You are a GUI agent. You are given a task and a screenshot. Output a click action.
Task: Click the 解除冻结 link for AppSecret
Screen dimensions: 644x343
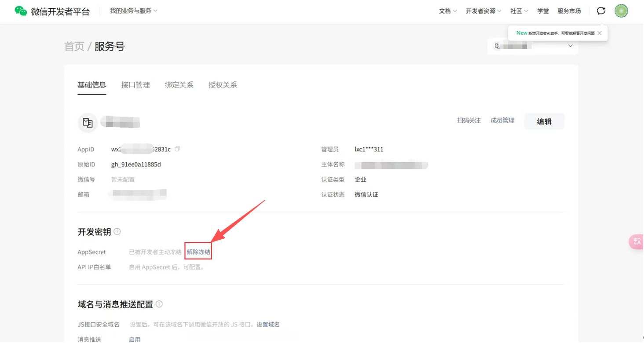[198, 252]
